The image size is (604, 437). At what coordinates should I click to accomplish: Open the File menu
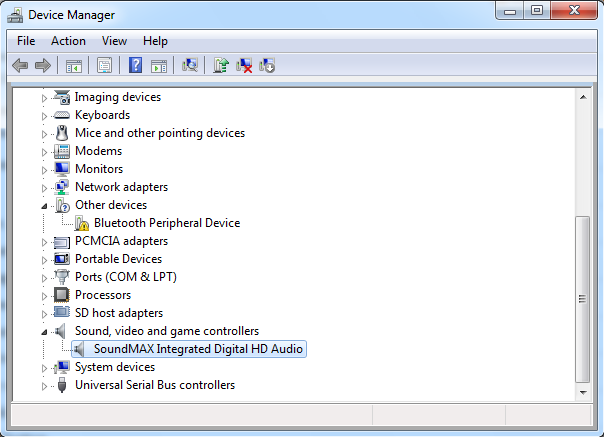[x=26, y=41]
